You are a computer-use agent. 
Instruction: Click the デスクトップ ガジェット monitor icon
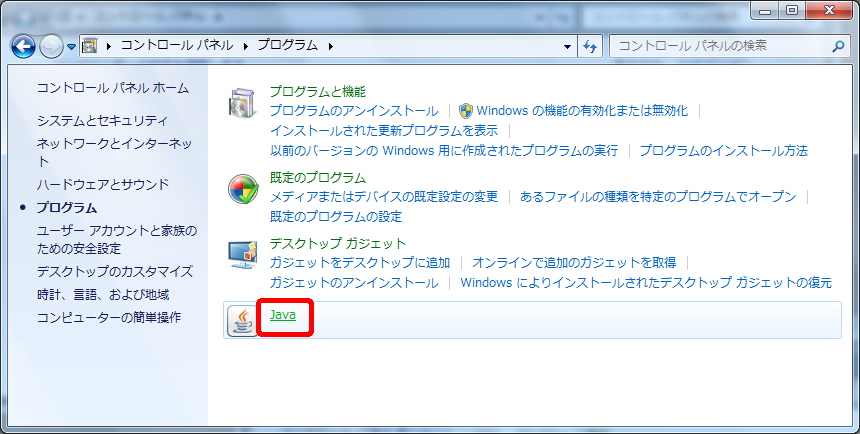click(x=242, y=255)
